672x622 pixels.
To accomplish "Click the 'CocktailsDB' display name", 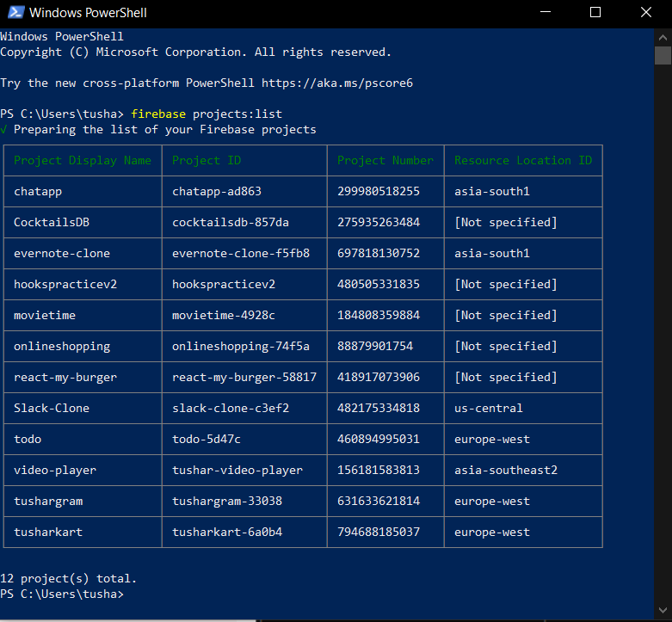I will 52,222.
